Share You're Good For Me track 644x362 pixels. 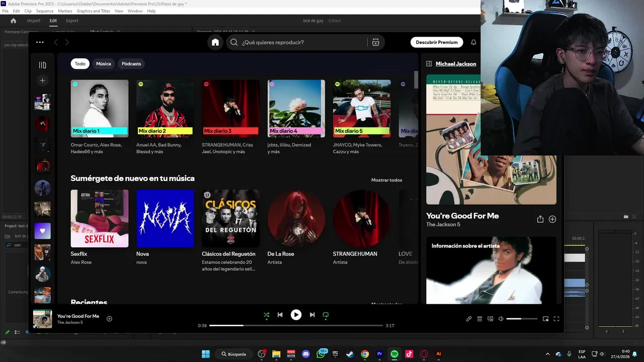[540, 219]
